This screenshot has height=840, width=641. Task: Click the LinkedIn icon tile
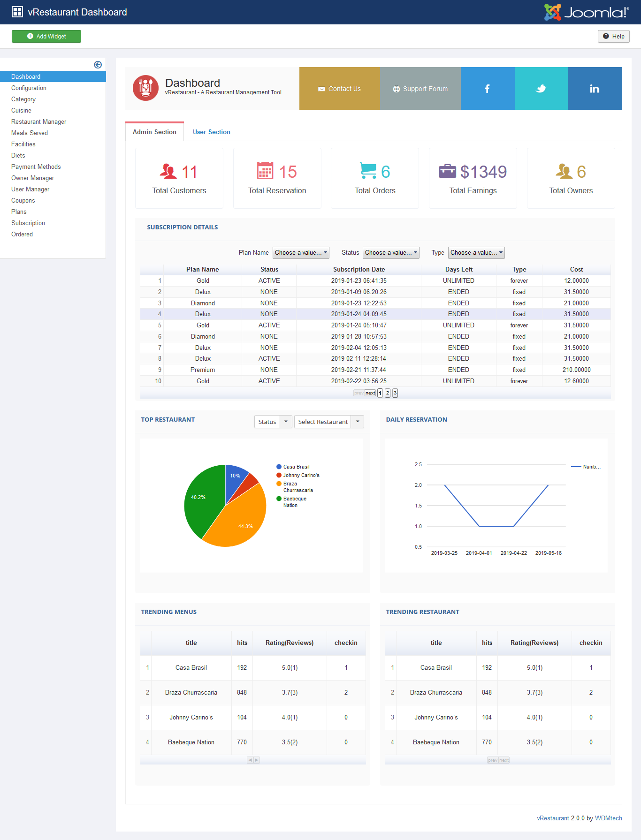(595, 89)
